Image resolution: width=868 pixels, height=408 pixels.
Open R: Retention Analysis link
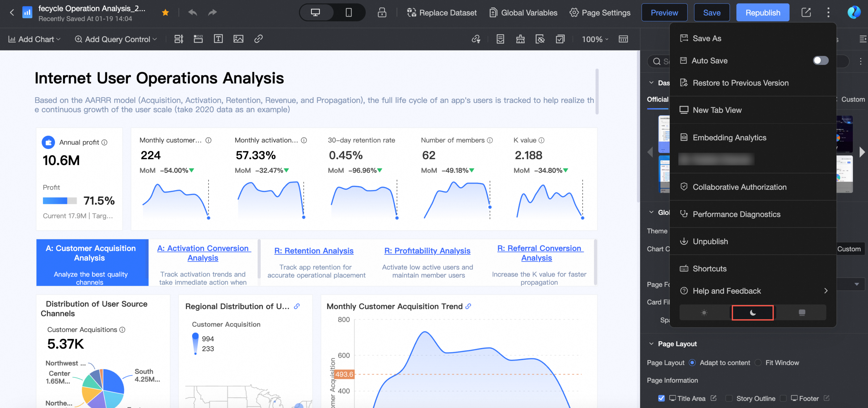point(314,251)
